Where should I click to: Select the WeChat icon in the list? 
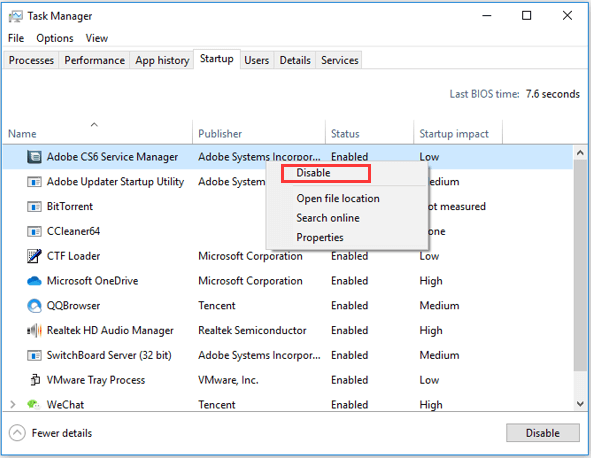coord(34,404)
